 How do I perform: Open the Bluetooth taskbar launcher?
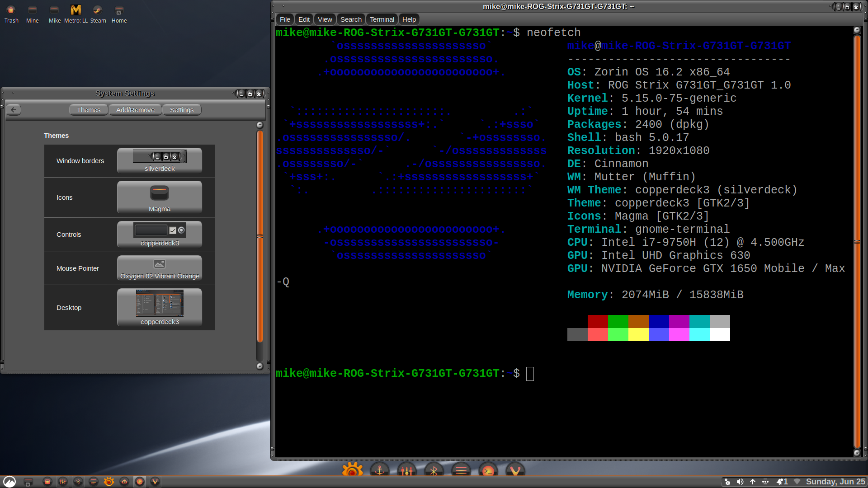click(x=78, y=482)
